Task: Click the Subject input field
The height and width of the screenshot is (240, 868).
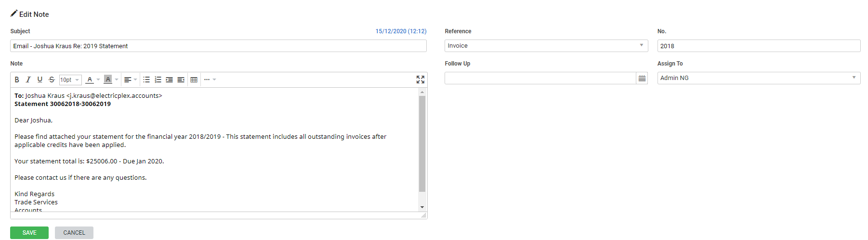Action: (218, 46)
